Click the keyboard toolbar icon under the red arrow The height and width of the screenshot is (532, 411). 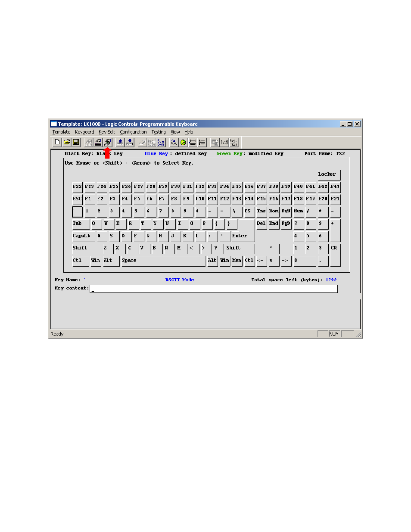[107, 142]
